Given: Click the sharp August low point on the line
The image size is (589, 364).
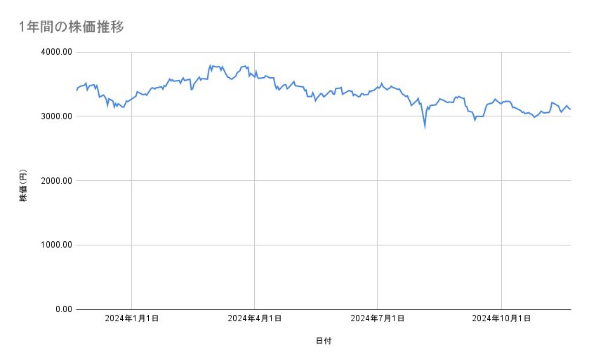Looking at the screenshot, I should (x=424, y=128).
